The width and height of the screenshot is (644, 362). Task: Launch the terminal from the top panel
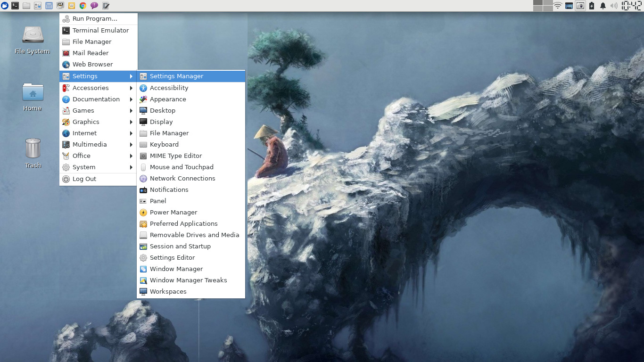(15, 6)
